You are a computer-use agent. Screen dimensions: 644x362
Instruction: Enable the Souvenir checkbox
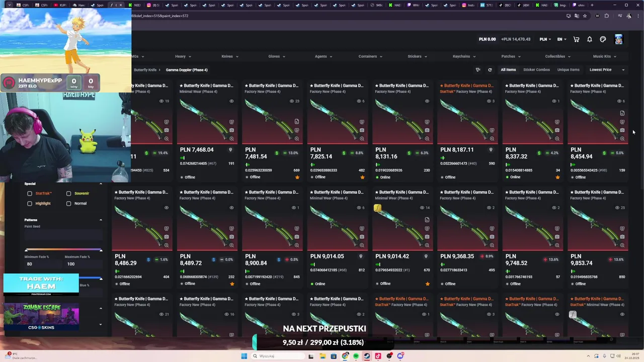[x=68, y=193]
